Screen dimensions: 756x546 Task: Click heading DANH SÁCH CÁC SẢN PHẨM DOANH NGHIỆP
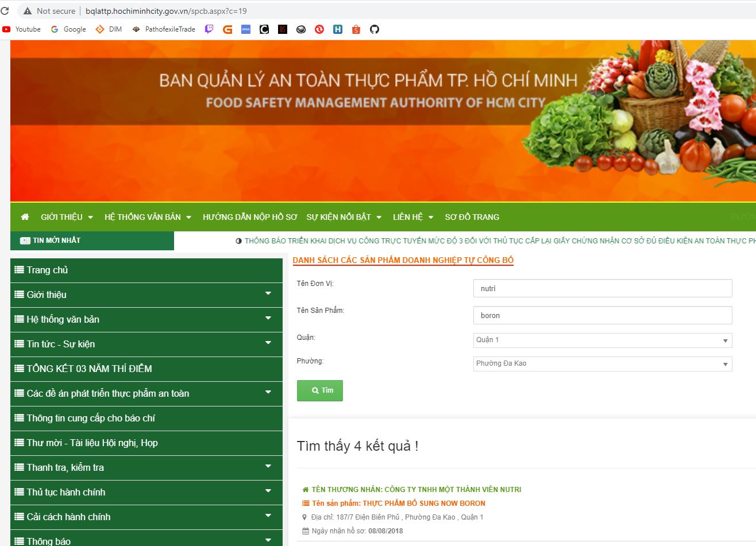[x=403, y=261]
